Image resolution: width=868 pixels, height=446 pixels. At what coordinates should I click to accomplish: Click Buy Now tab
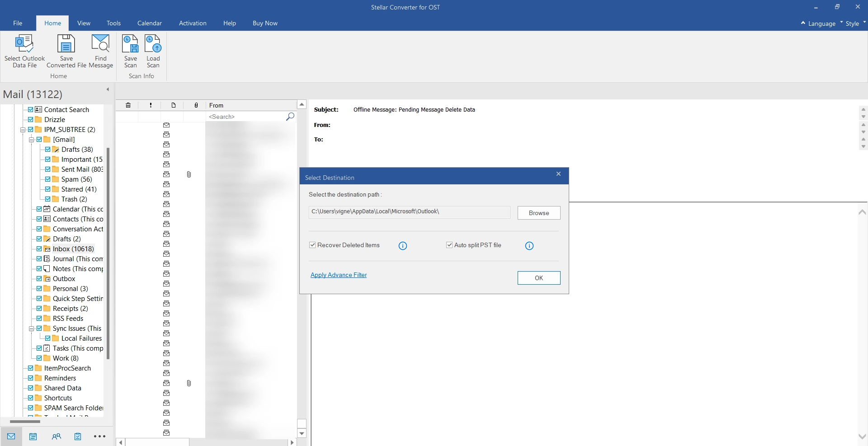point(265,23)
